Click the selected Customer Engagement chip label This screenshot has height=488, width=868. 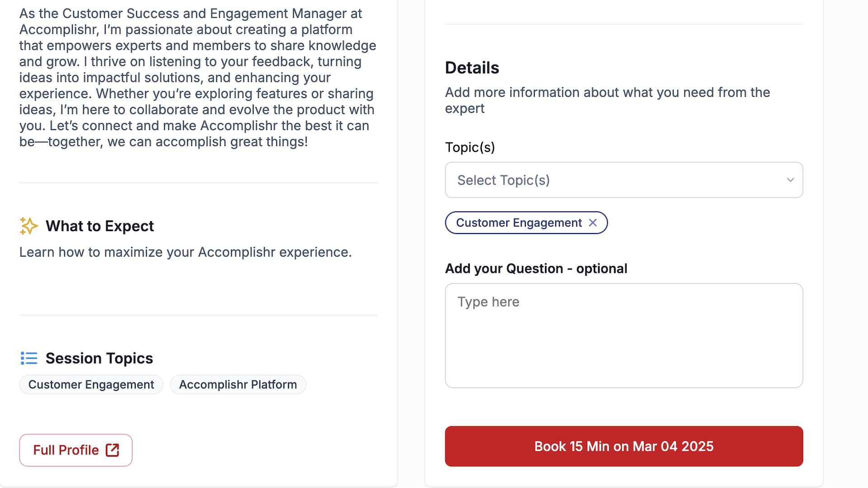(x=519, y=223)
